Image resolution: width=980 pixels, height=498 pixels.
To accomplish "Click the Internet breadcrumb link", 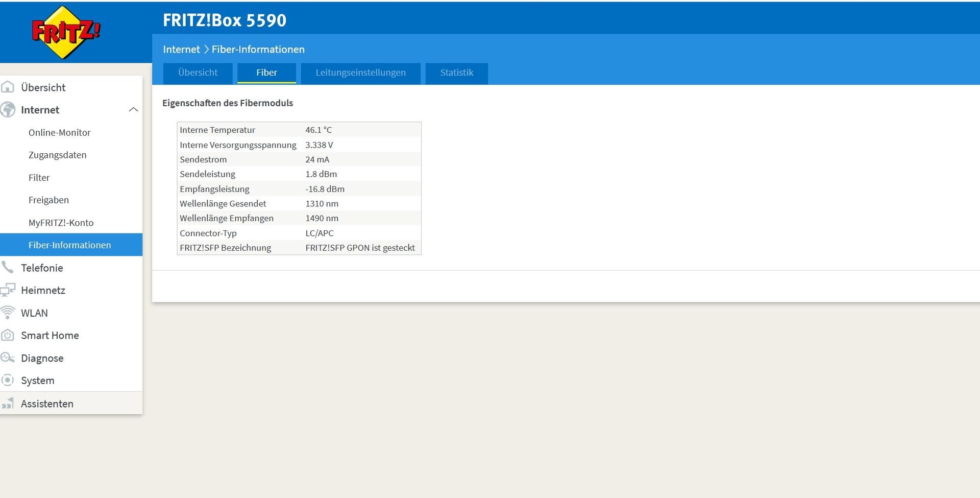I will 181,50.
